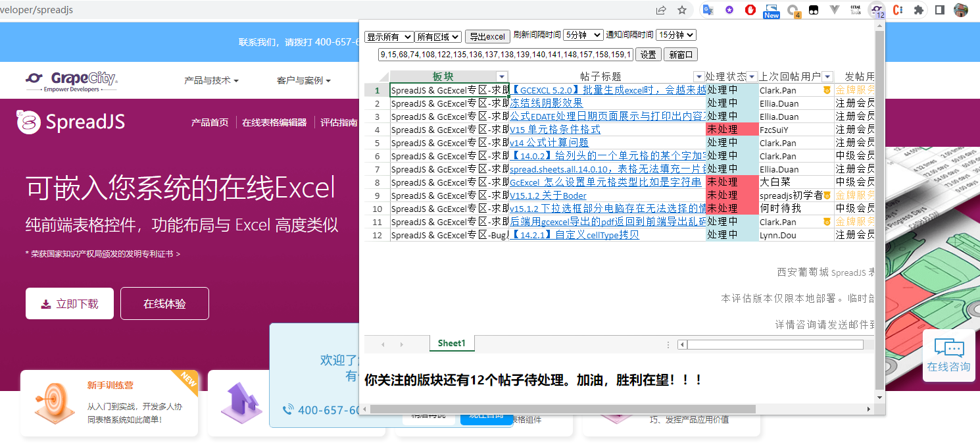Image resolution: width=980 pixels, height=445 pixels.
Task: Open the 板块 column filter arrow
Action: click(502, 76)
